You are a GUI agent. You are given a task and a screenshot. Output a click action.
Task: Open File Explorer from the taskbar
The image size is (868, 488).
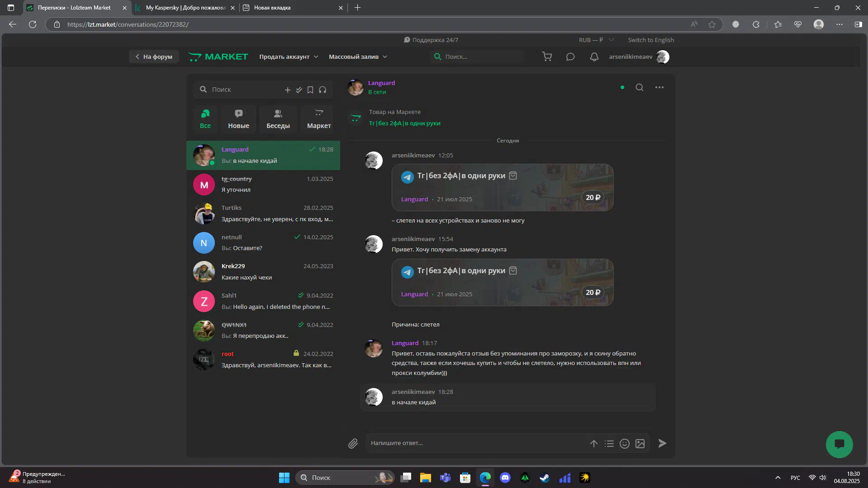tap(425, 478)
